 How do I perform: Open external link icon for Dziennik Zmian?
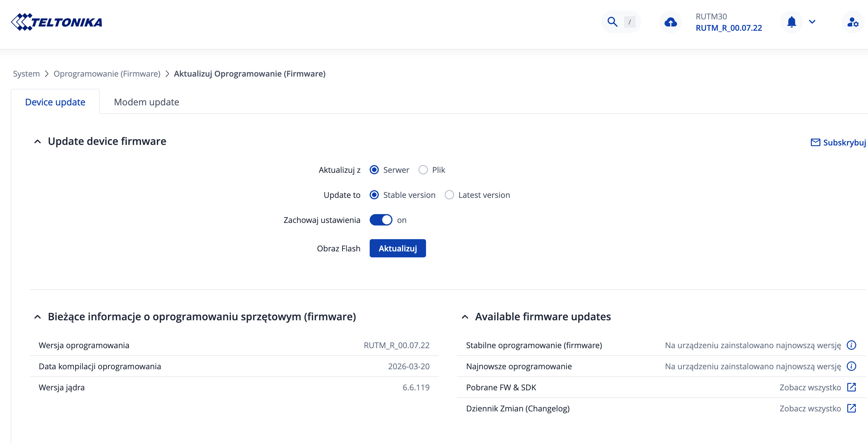click(851, 408)
